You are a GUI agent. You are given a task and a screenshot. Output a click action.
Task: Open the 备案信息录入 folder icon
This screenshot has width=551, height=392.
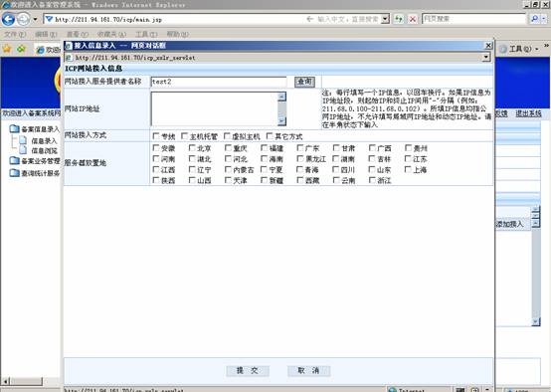(x=14, y=128)
